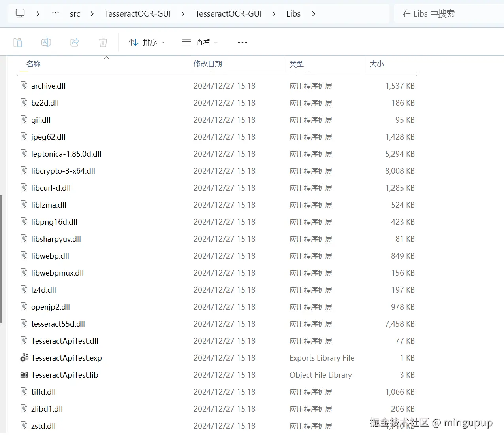This screenshot has height=440, width=504.
Task: Click the Paste clipboard icon in toolbar
Action: tap(18, 42)
